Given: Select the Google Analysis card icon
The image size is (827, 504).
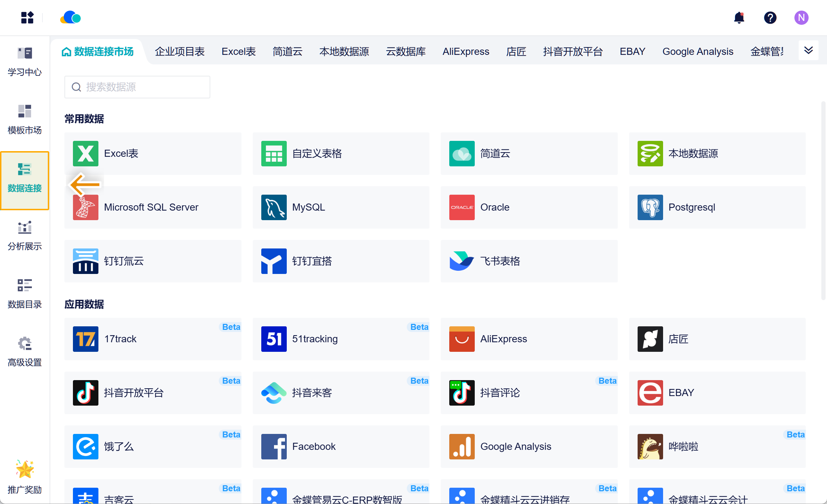Looking at the screenshot, I should (462, 447).
